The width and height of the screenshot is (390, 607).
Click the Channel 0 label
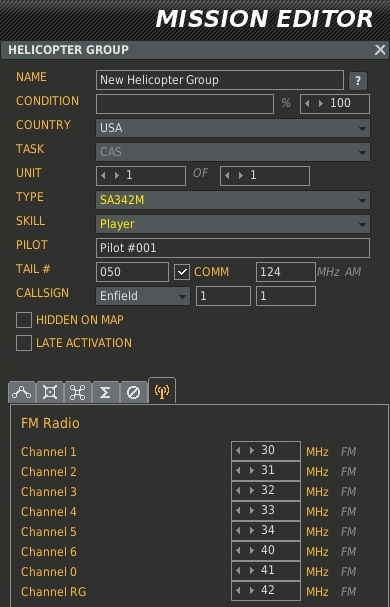click(x=49, y=572)
